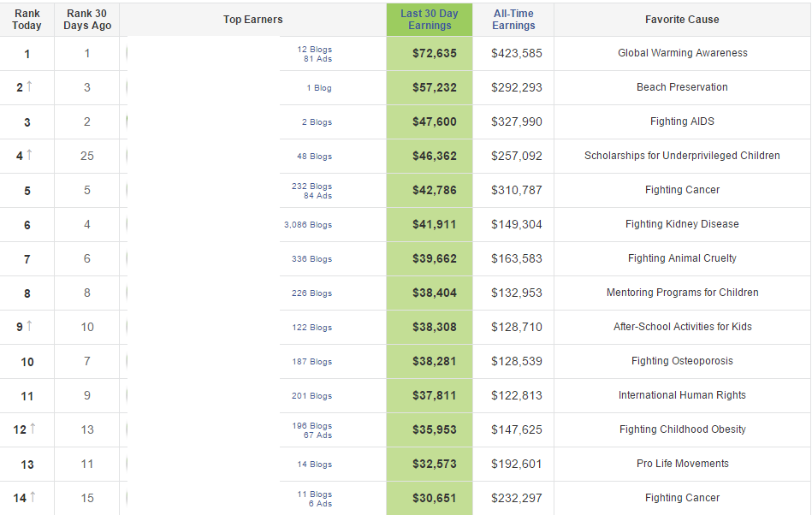Viewport: 812px width, 515px height.
Task: Select Scholarships for Underprivileged Children cause
Action: tap(682, 156)
